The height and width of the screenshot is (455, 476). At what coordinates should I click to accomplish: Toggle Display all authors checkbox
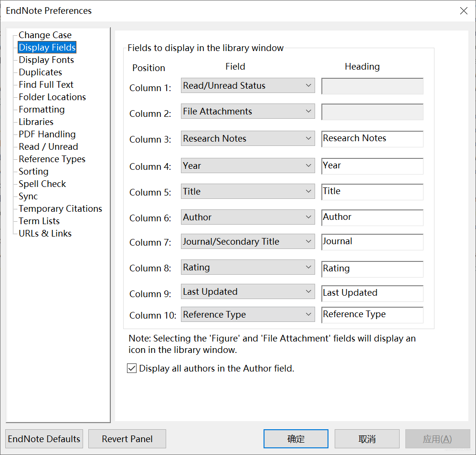132,369
